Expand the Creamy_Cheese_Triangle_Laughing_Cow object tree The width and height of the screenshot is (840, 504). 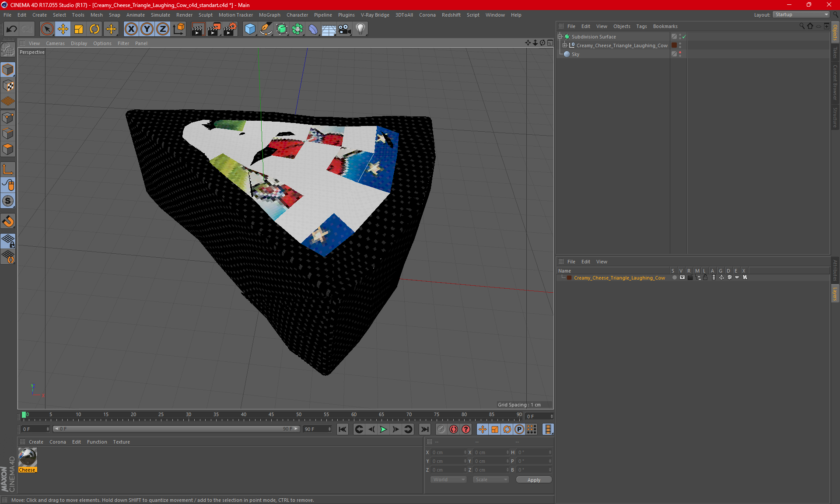pos(565,45)
